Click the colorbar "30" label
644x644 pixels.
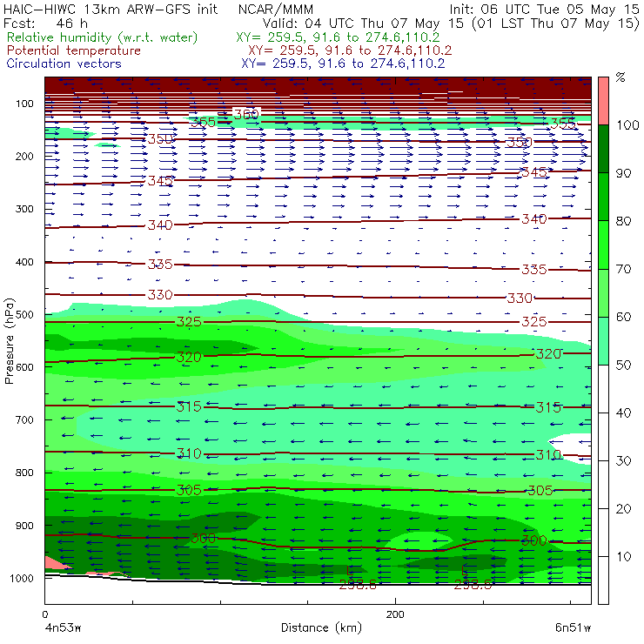pos(623,461)
